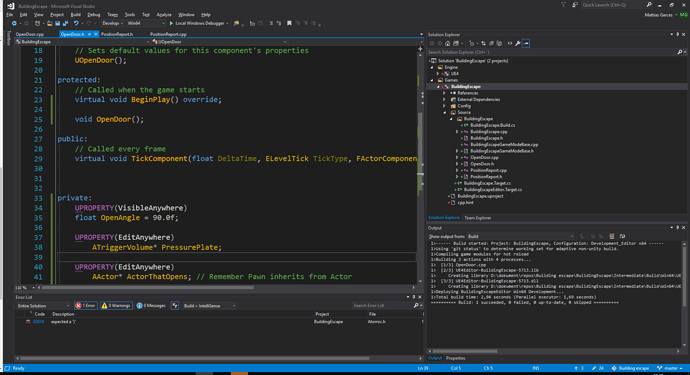Click the Mattias Garces account name
The height and width of the screenshot is (375, 690).
pos(658,15)
